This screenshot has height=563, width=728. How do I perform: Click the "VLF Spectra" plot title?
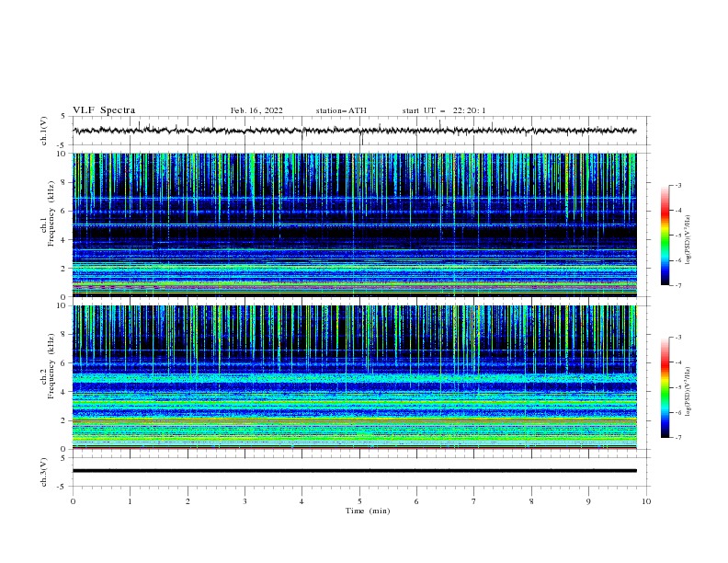tap(104, 110)
